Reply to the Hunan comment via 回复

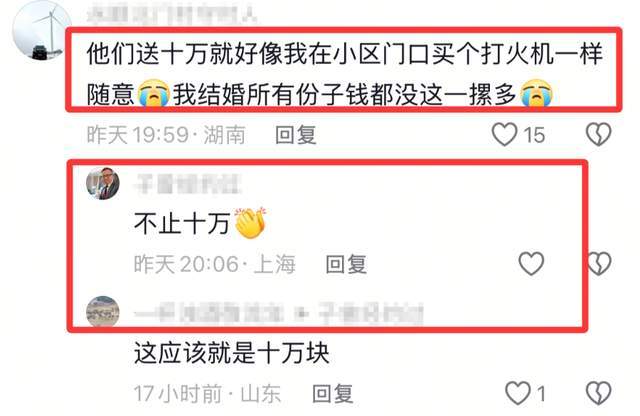296,135
